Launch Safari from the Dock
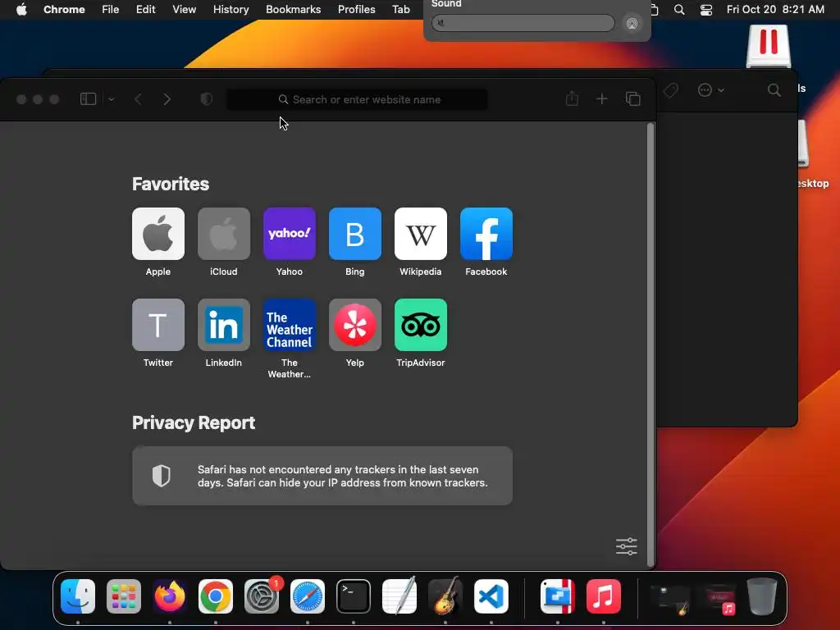840x630 pixels. (308, 596)
